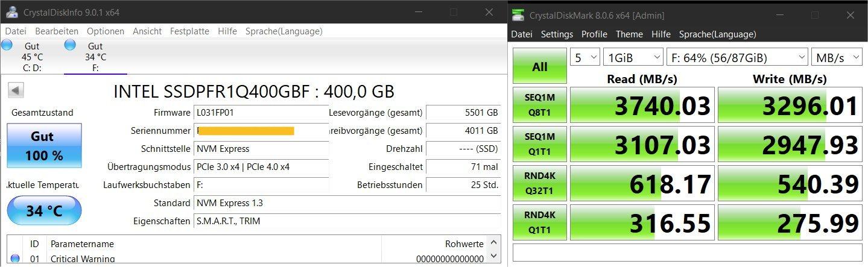Screen dimensions: 868x267
Task: Click the Critical Warning status circle
Action: (15, 259)
